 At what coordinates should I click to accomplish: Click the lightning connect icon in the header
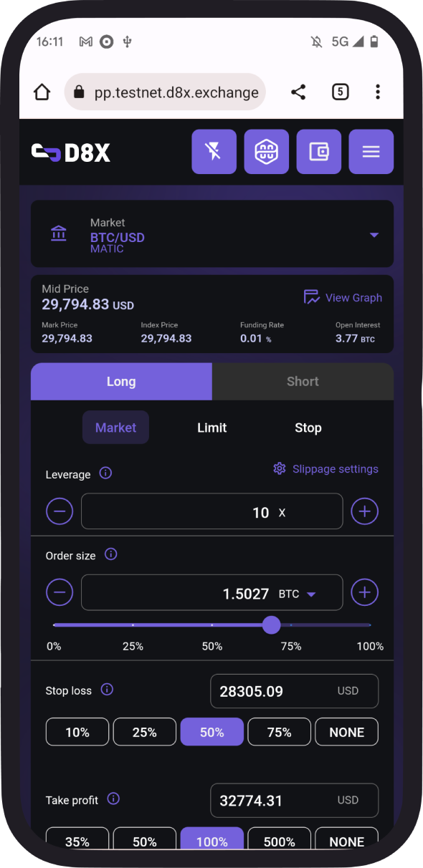(214, 151)
